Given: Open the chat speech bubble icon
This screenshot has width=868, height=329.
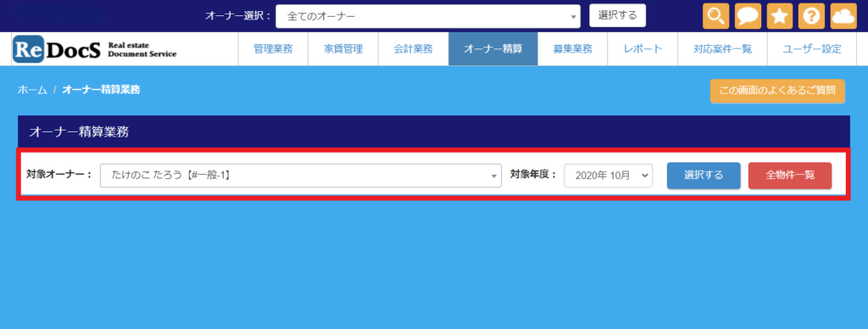Looking at the screenshot, I should click(x=748, y=16).
